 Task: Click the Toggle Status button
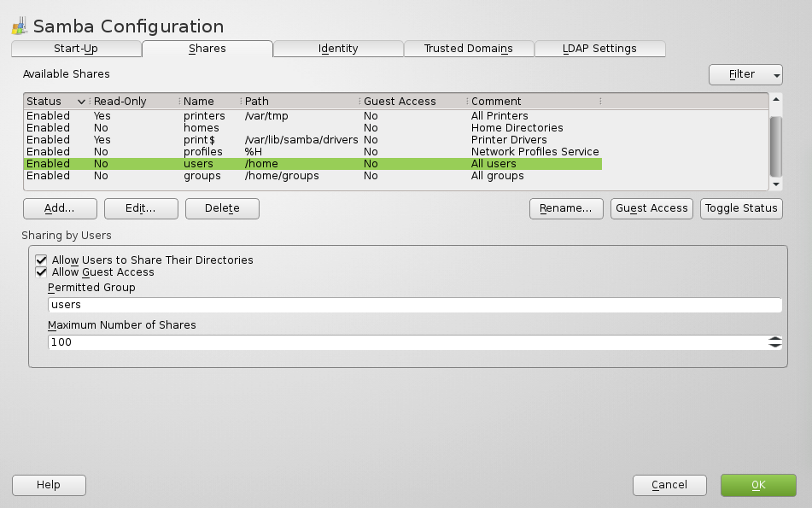point(741,208)
